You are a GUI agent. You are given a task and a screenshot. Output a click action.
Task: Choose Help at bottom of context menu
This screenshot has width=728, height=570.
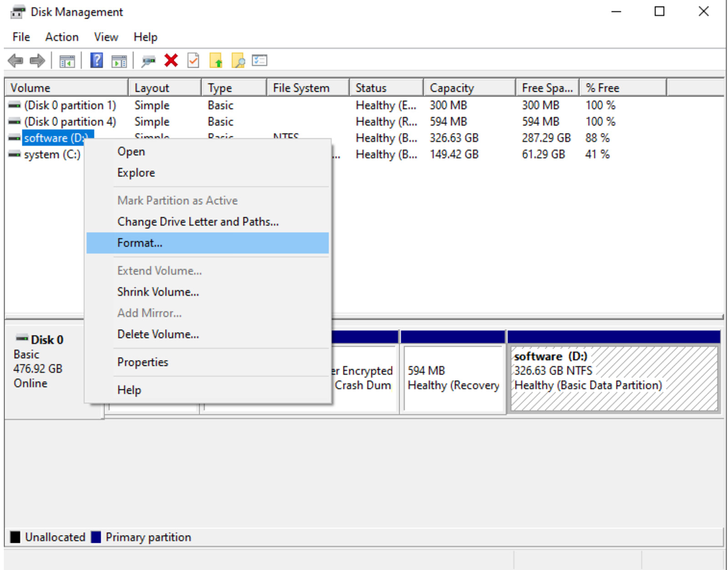coord(207,390)
